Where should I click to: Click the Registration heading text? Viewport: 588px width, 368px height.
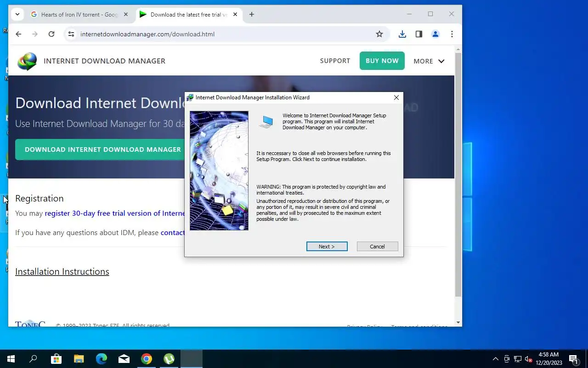[x=39, y=198]
